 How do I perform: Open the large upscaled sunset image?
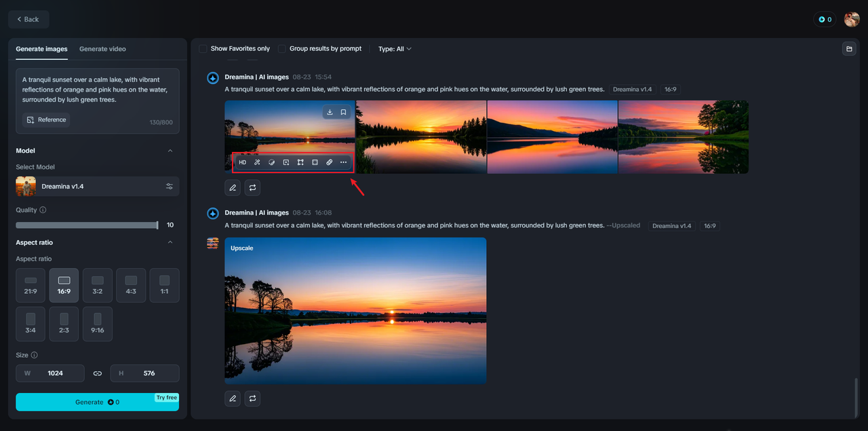point(355,311)
